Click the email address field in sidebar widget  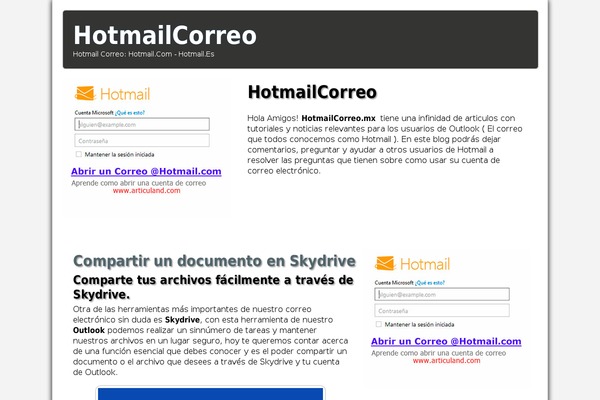pyautogui.click(x=442, y=294)
